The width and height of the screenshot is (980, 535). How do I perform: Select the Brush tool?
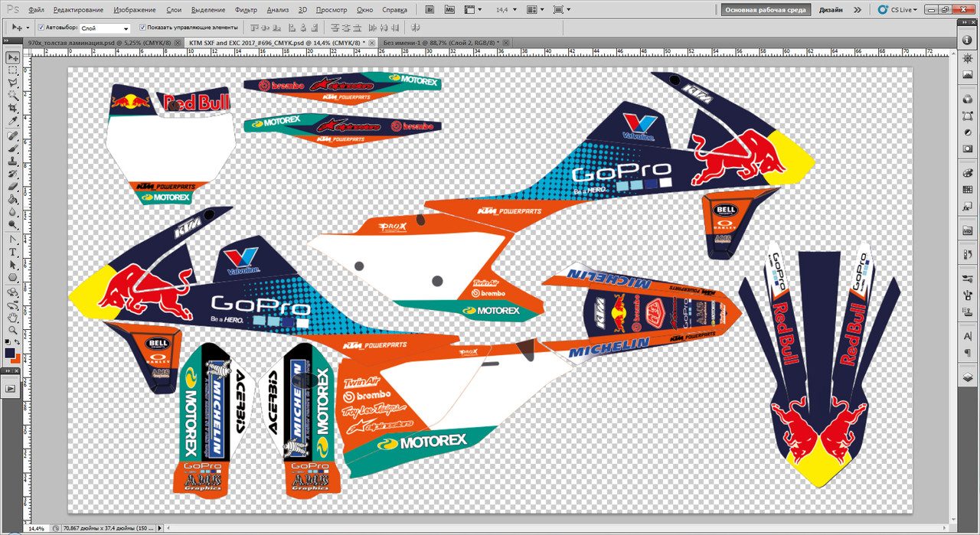point(13,148)
